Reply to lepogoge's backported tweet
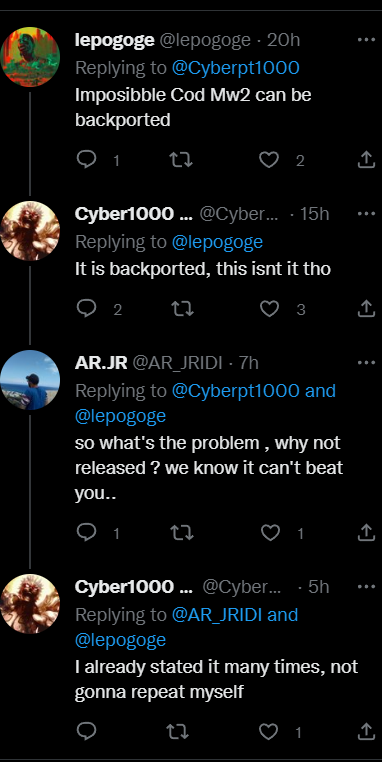The height and width of the screenshot is (762, 382). tap(87, 159)
